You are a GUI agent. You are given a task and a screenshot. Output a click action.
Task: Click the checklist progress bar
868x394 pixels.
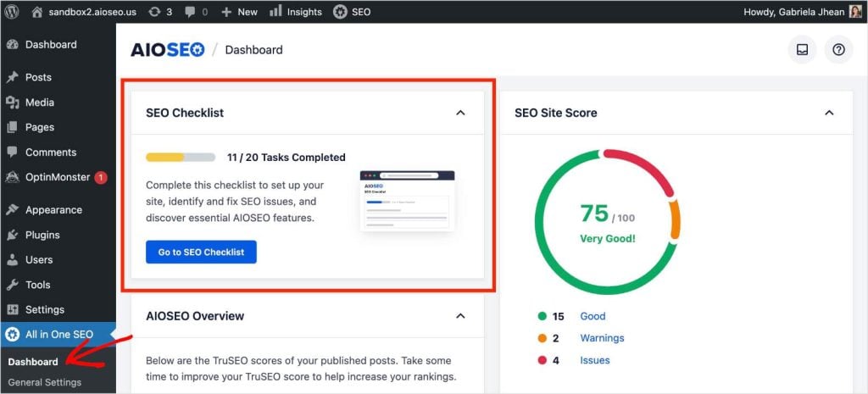pos(181,157)
